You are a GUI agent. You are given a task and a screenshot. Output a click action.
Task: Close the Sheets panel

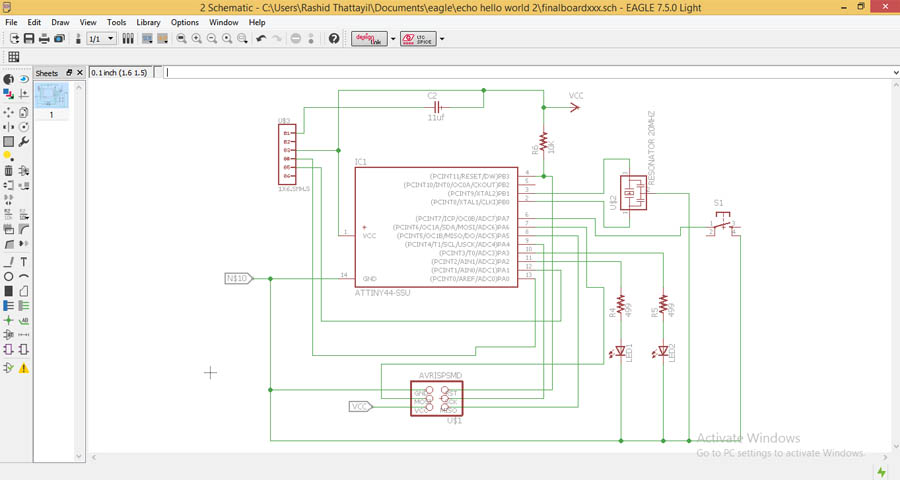pyautogui.click(x=80, y=72)
